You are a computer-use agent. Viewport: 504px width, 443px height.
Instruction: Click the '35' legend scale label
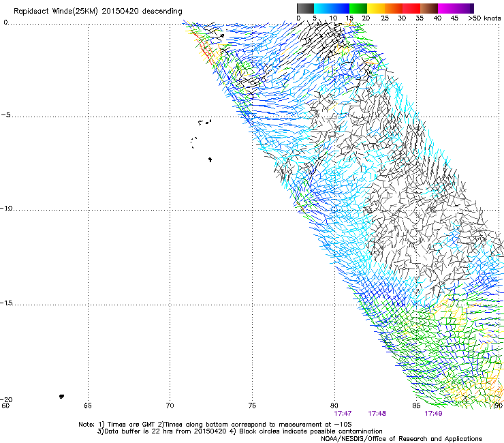click(x=420, y=18)
